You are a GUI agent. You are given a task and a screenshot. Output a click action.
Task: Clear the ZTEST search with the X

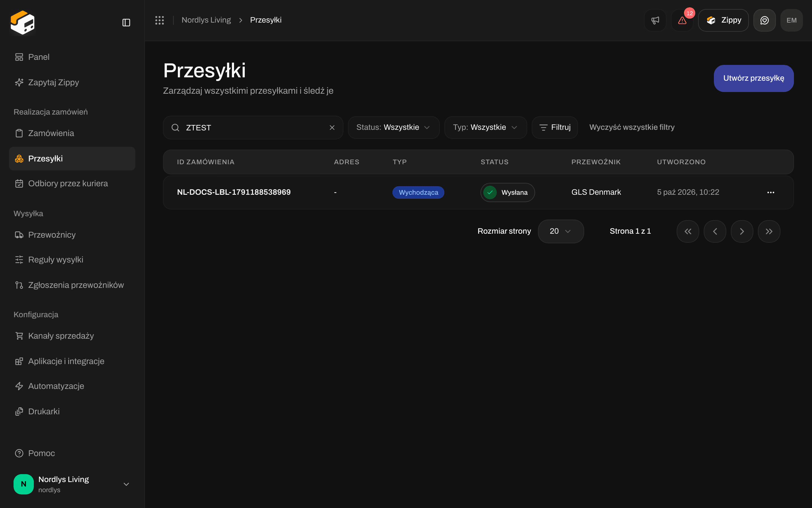(x=332, y=128)
